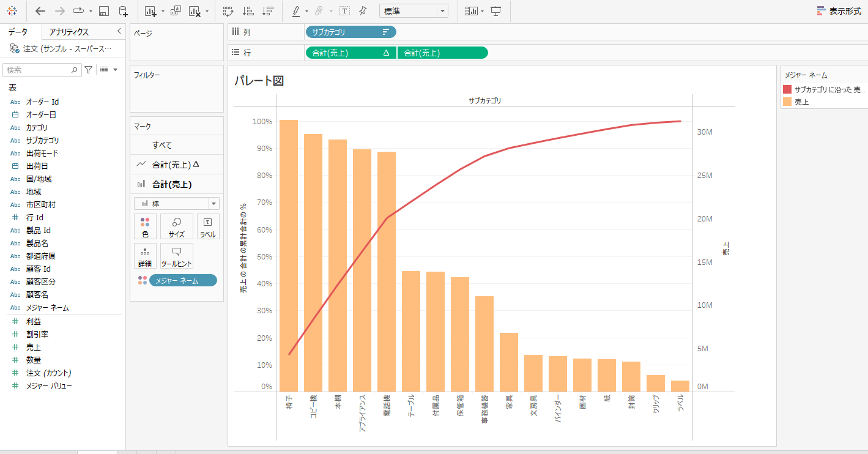Image resolution: width=868 pixels, height=454 pixels.
Task: Click the highlight pen tool
Action: [x=295, y=11]
